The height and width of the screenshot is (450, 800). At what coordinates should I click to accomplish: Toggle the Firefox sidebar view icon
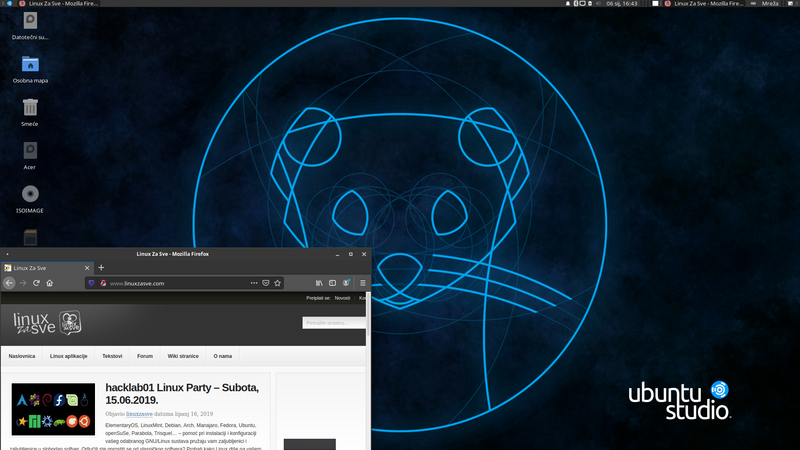[x=332, y=283]
